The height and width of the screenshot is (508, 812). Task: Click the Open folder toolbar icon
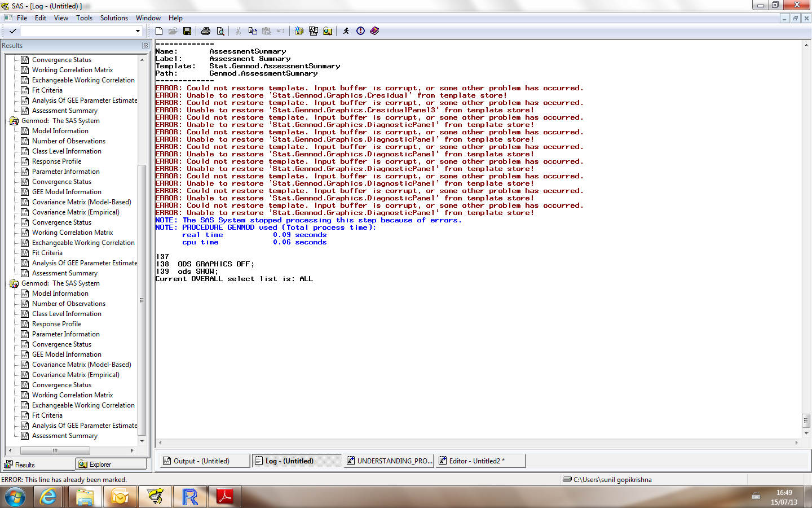point(173,31)
